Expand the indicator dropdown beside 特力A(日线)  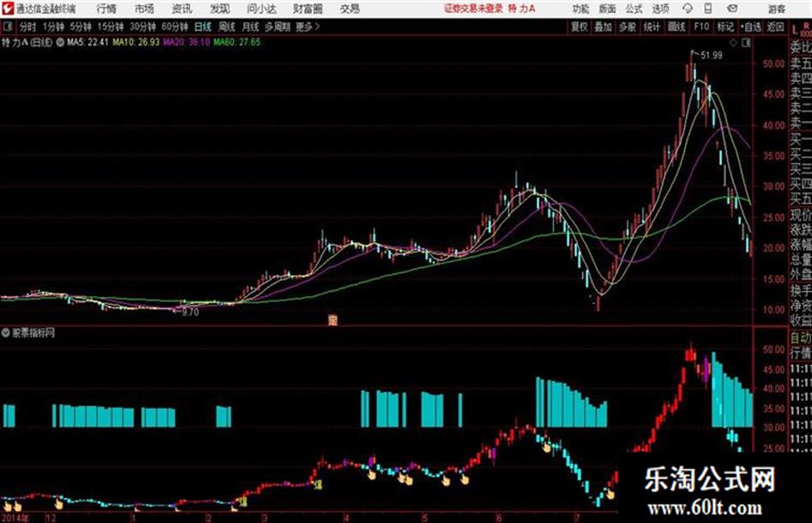[60, 42]
